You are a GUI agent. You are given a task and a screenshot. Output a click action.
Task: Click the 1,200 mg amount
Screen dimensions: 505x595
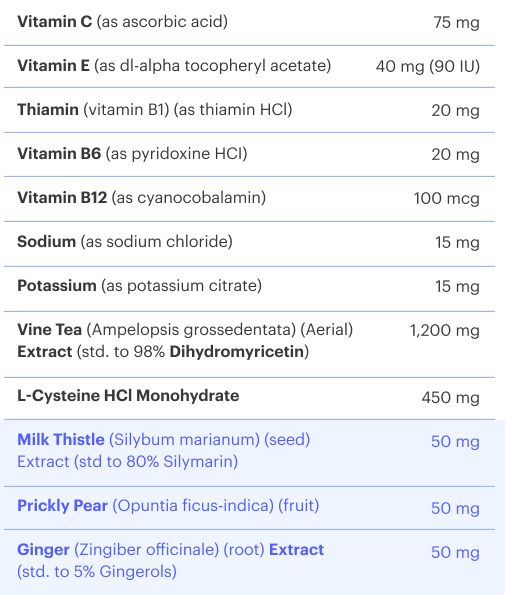pyautogui.click(x=445, y=331)
